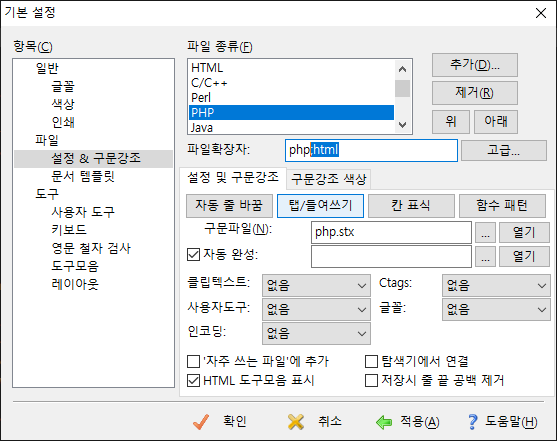Screen dimensions: 557x441
Task: Enable the 탐색기에서 연결 checkbox
Action: click(x=371, y=361)
